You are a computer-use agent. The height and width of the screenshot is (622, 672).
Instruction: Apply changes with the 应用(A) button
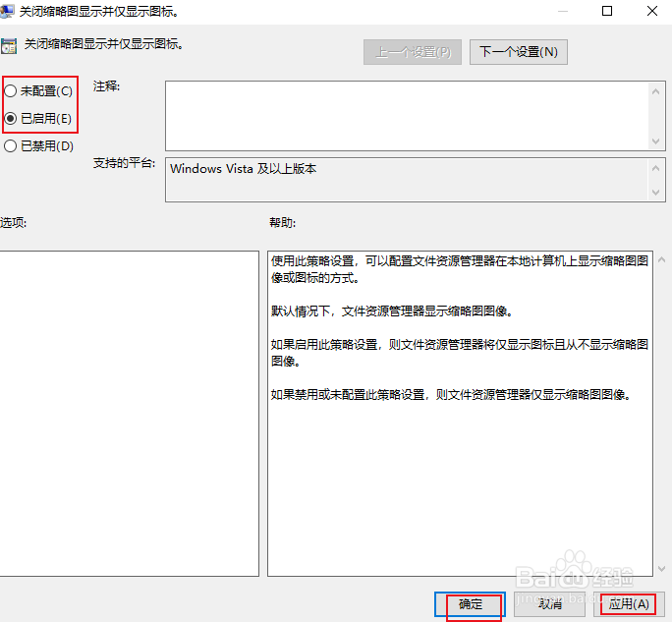[x=629, y=604]
